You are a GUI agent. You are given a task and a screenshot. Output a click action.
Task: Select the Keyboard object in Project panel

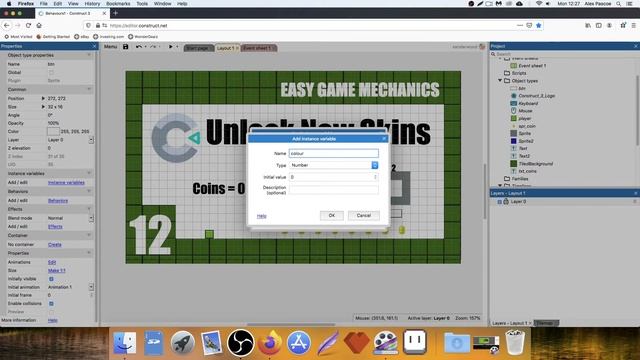528,103
